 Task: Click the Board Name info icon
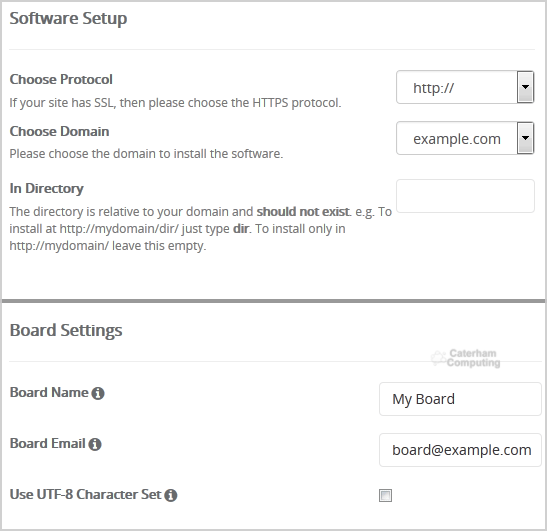point(98,393)
